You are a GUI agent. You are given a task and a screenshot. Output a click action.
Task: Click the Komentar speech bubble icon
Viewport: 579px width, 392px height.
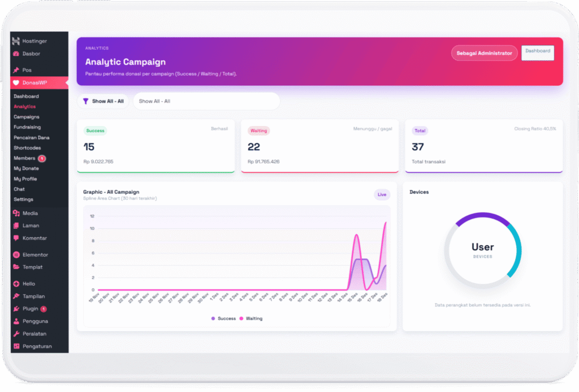[x=16, y=238]
